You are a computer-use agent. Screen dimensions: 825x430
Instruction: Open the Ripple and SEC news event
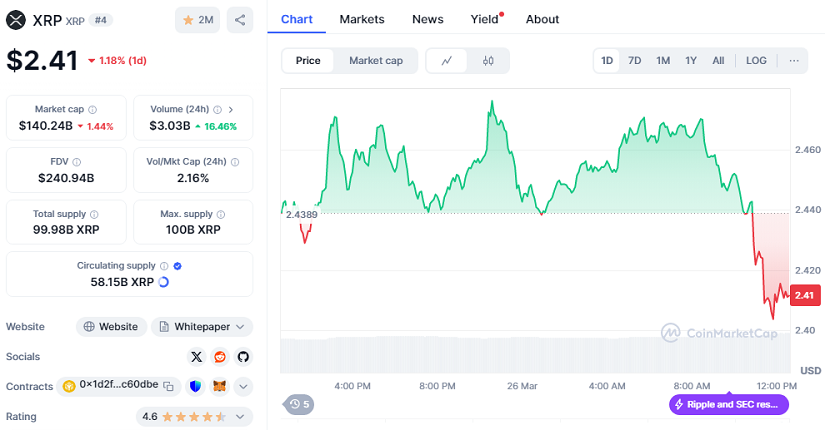(729, 405)
